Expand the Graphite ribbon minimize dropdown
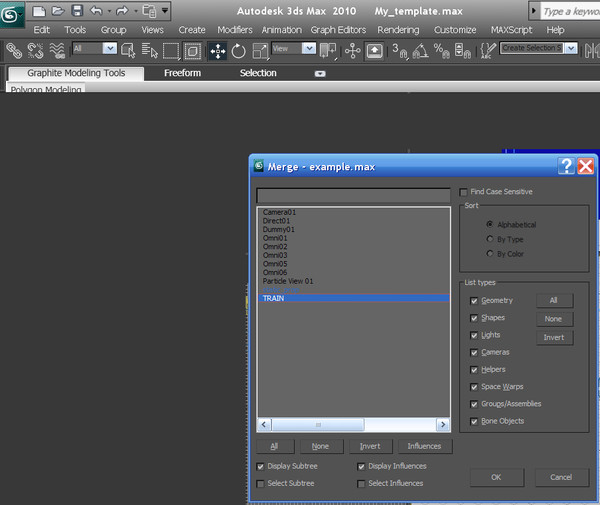The image size is (600, 505). [320, 74]
